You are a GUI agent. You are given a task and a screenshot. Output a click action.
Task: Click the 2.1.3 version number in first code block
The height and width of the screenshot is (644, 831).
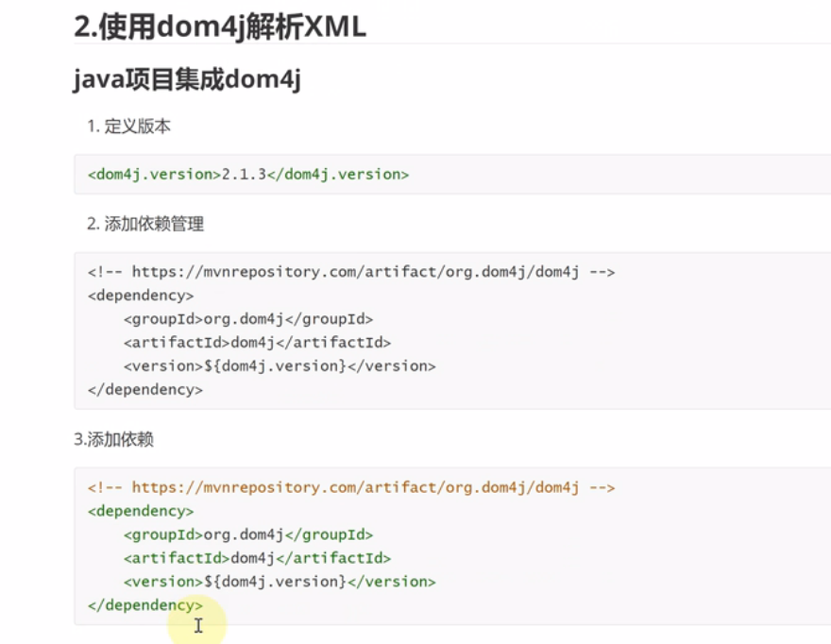[244, 175]
